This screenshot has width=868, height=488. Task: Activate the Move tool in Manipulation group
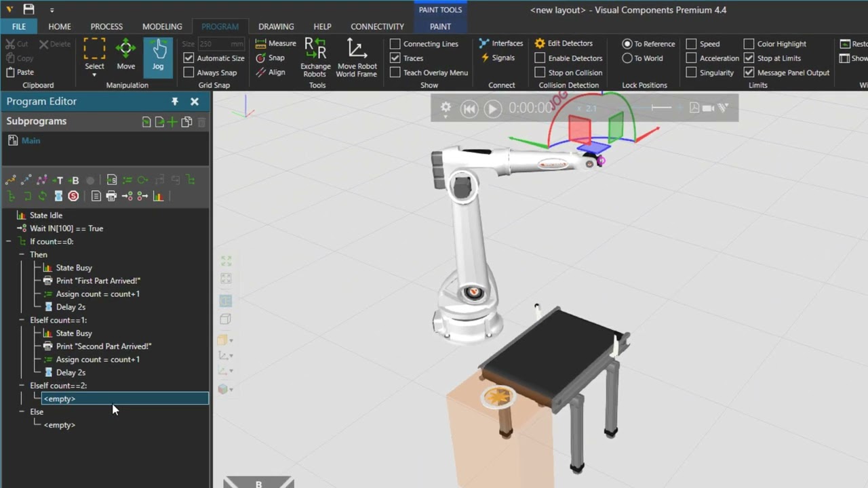[125, 54]
